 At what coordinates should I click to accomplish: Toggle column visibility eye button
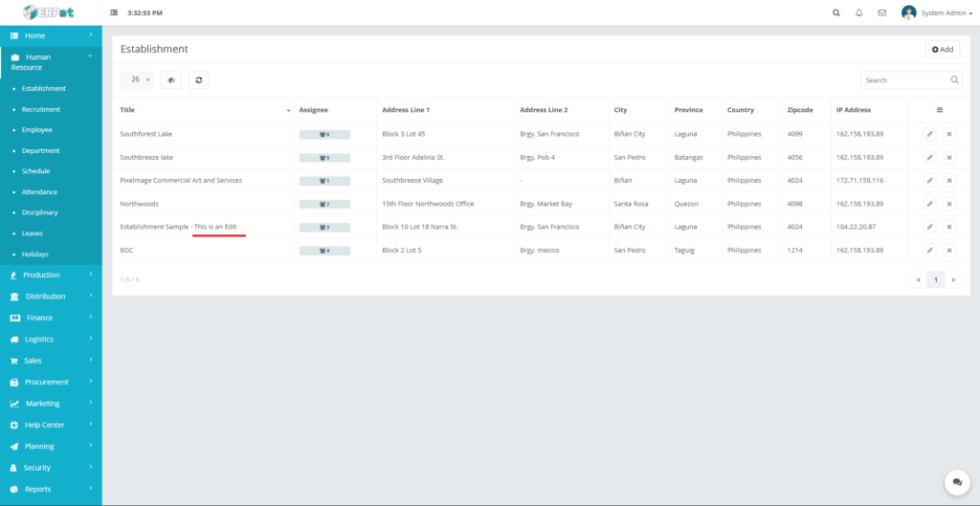click(x=170, y=80)
